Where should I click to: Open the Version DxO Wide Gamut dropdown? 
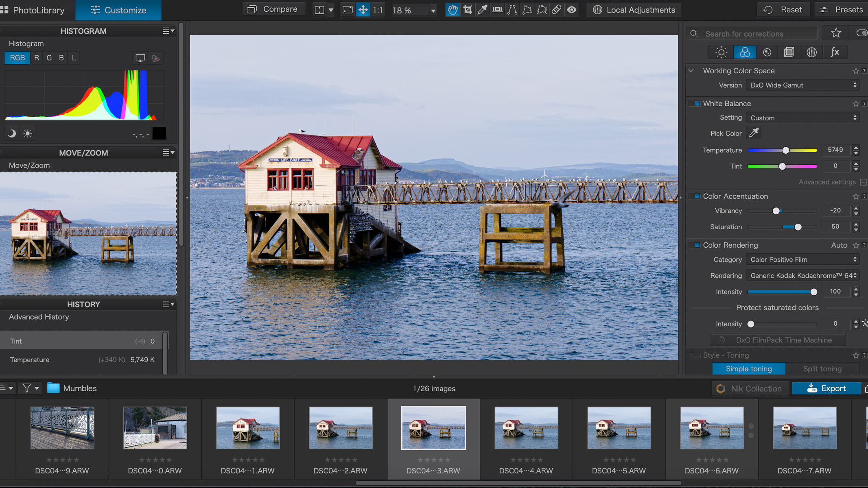803,85
